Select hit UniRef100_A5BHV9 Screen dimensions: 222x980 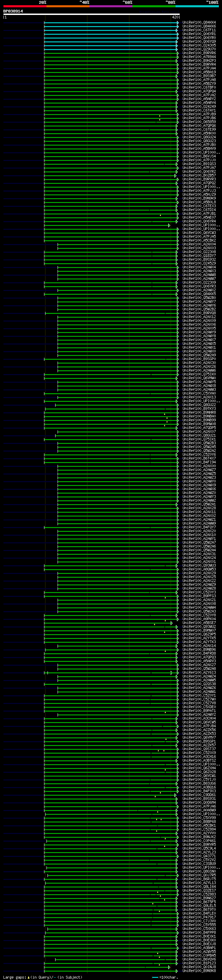(199, 149)
